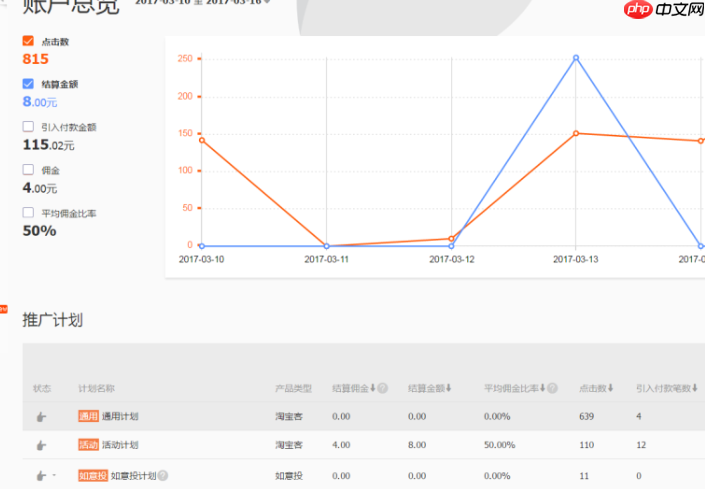
Task: Click the thumb icon in the 通用计划 row
Action: 41,417
